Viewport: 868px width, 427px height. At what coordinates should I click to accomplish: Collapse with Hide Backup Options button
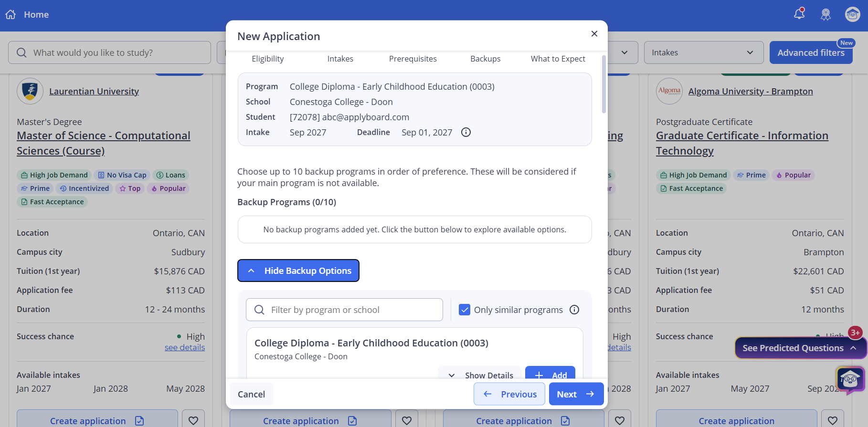(298, 271)
